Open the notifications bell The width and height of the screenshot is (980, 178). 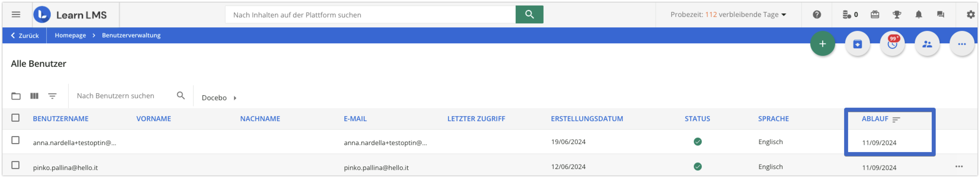point(919,14)
